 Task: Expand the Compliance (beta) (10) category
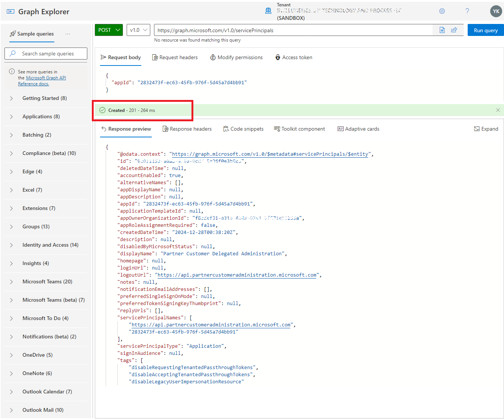point(46,153)
